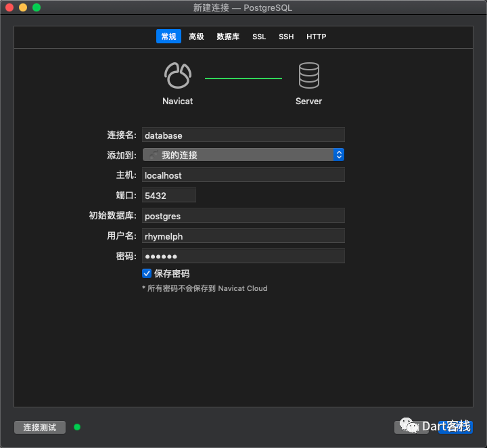Image resolution: width=487 pixels, height=448 pixels.
Task: Expand the 添加到 我的连接 dropdown
Action: pos(243,155)
